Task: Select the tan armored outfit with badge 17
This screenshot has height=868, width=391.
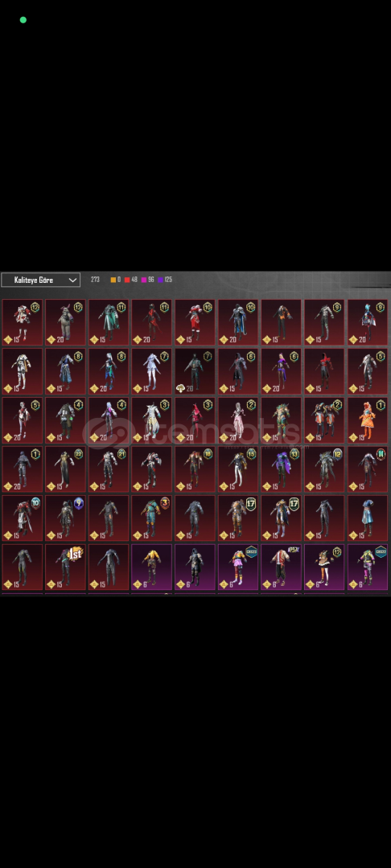Action: [x=238, y=518]
